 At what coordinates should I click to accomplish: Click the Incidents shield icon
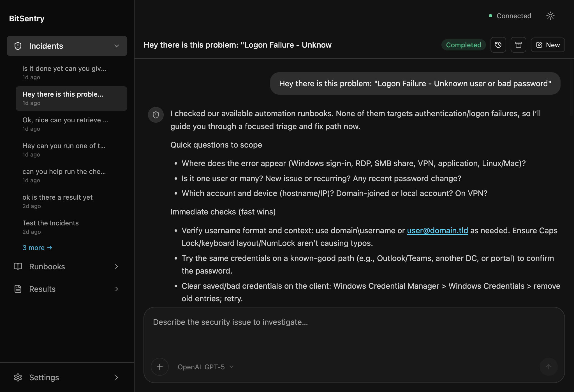[x=18, y=46]
